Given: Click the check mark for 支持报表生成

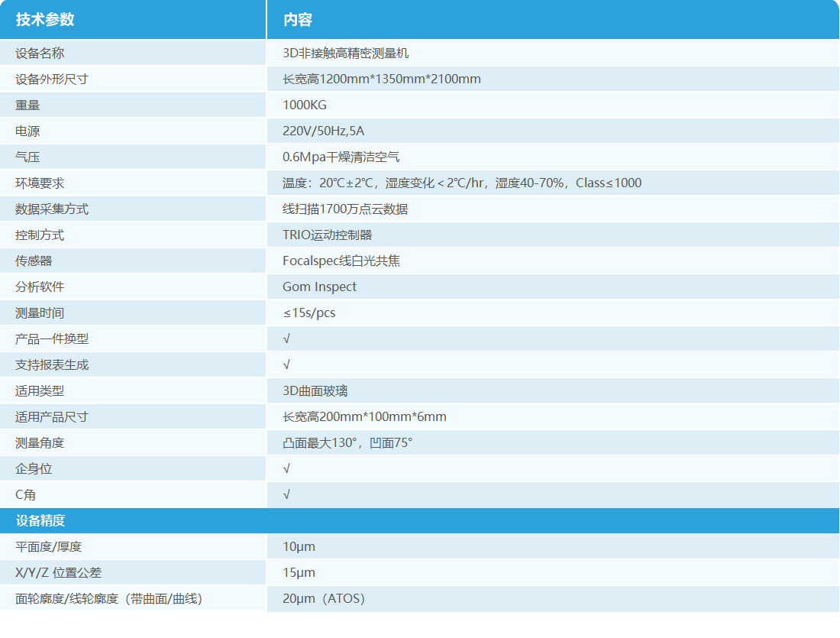Looking at the screenshot, I should pyautogui.click(x=286, y=365).
